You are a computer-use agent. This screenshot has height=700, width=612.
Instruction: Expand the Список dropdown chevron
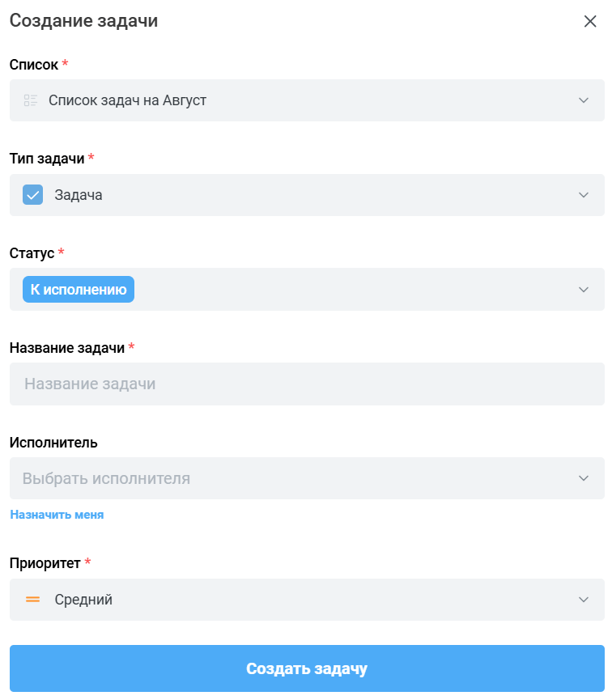(583, 100)
